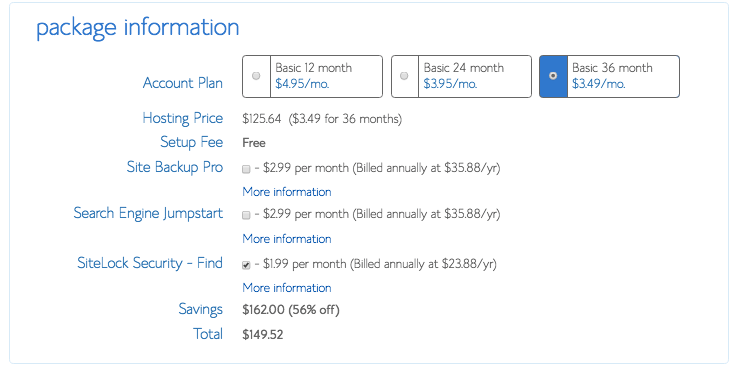Image resolution: width=751 pixels, height=378 pixels.
Task: Click the package information heading
Action: 137,28
